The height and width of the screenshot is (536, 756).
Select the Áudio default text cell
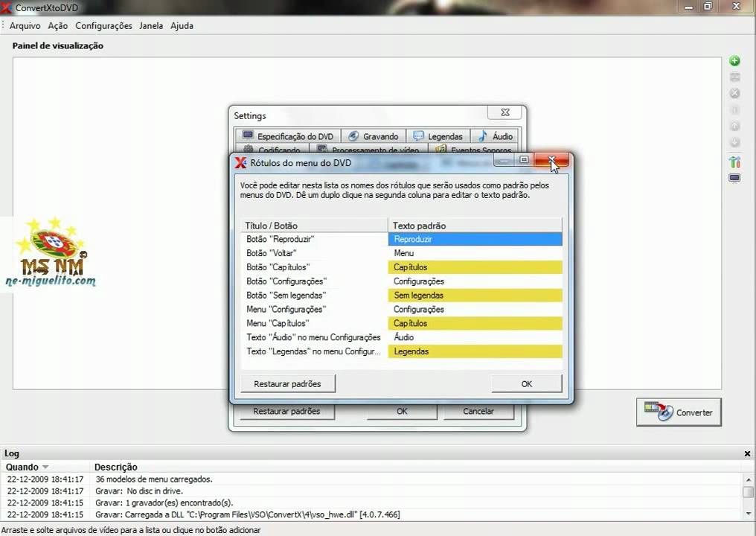click(x=475, y=337)
